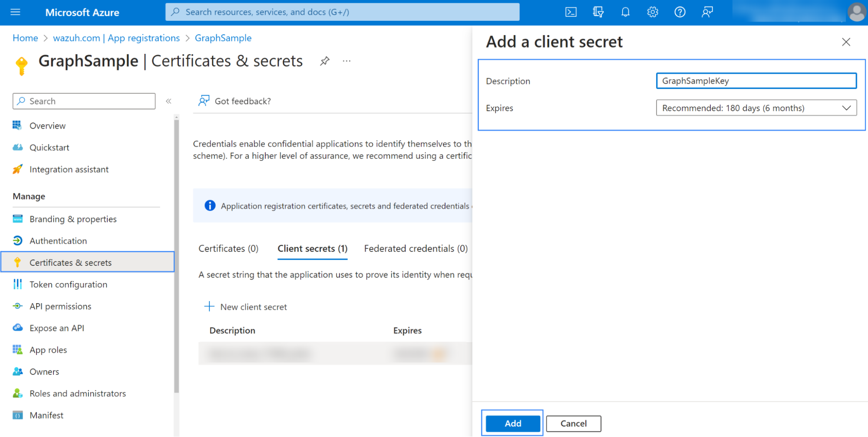
Task: Click the Description text field
Action: [756, 81]
